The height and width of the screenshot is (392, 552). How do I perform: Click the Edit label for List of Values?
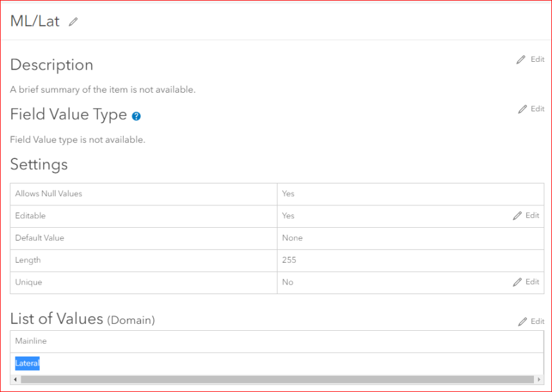tap(537, 321)
